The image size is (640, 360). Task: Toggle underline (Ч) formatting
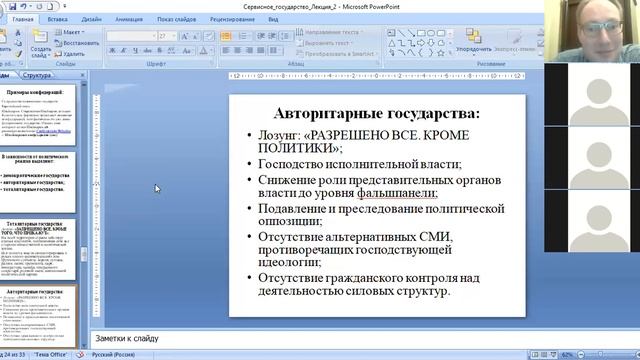pyautogui.click(x=136, y=51)
